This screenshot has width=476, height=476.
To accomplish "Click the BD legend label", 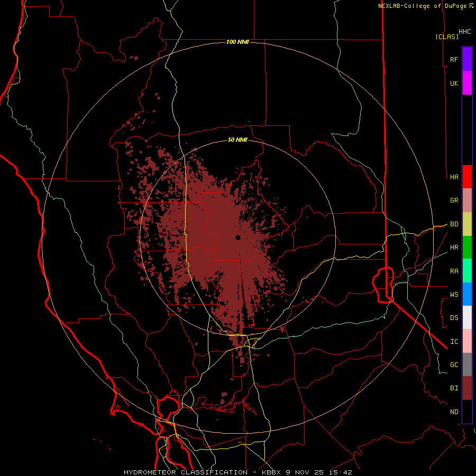I will 454,224.
